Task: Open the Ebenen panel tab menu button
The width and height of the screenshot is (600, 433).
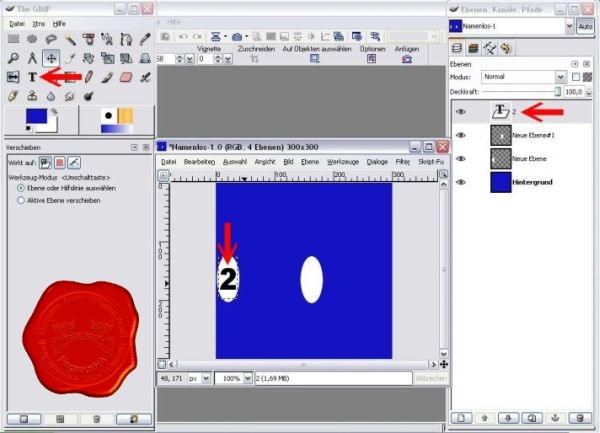Action: (574, 64)
